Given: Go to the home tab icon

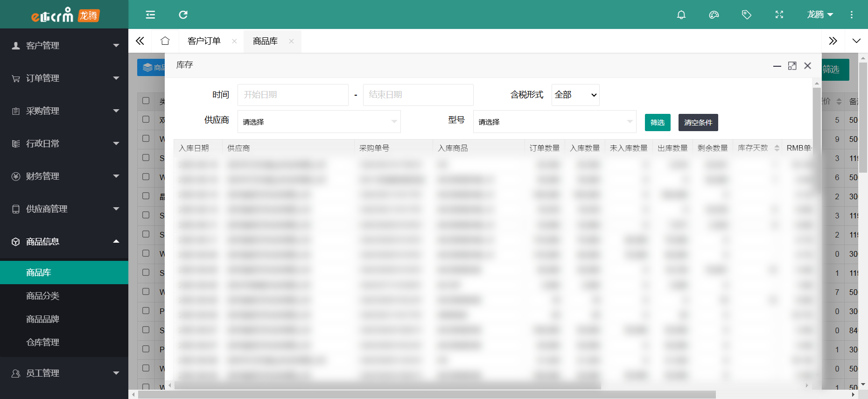Looking at the screenshot, I should 165,41.
